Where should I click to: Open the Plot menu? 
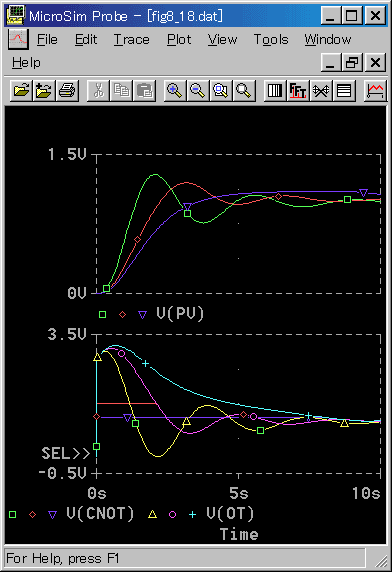[179, 39]
